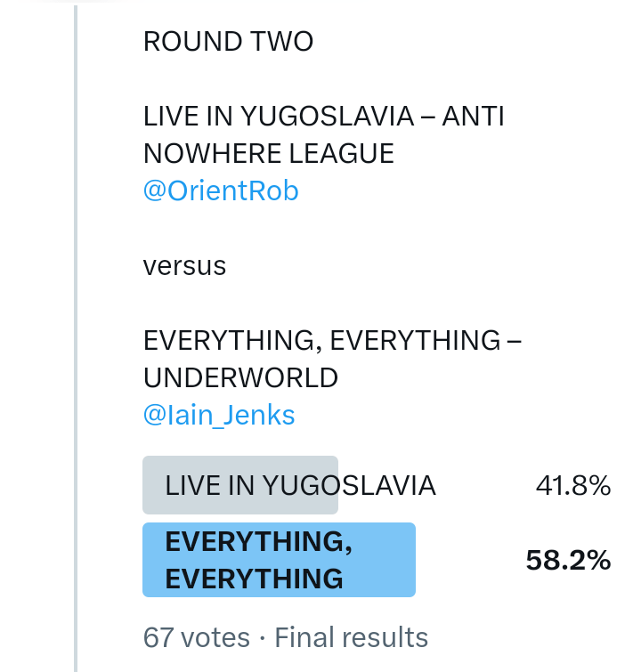The height and width of the screenshot is (672, 641).
Task: Click the dot separator before Final results
Action: click(263, 637)
